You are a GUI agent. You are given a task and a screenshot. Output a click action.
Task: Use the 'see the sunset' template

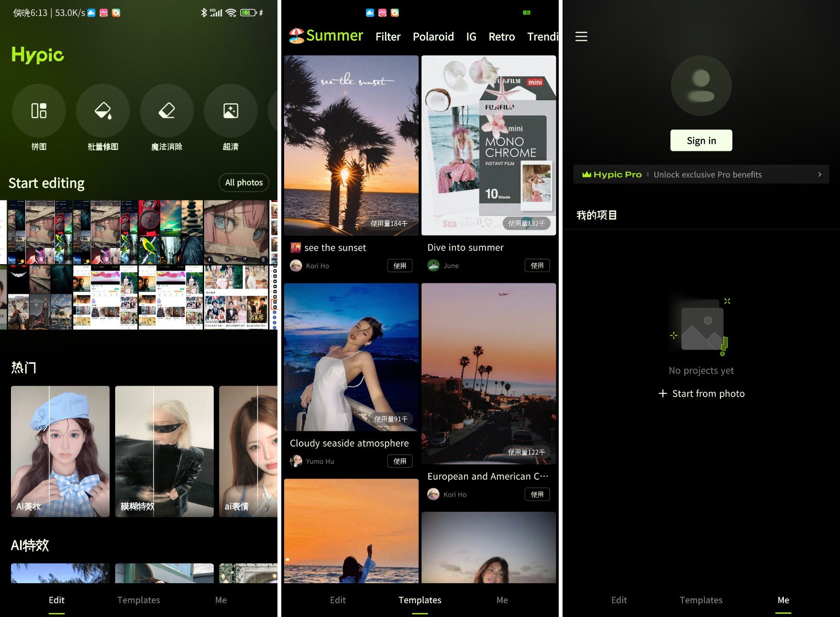pyautogui.click(x=400, y=265)
